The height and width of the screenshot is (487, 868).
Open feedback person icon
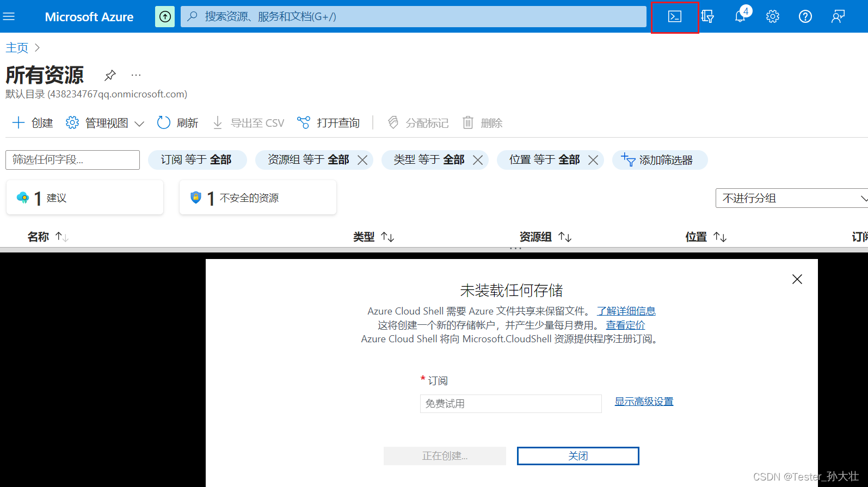pos(838,17)
